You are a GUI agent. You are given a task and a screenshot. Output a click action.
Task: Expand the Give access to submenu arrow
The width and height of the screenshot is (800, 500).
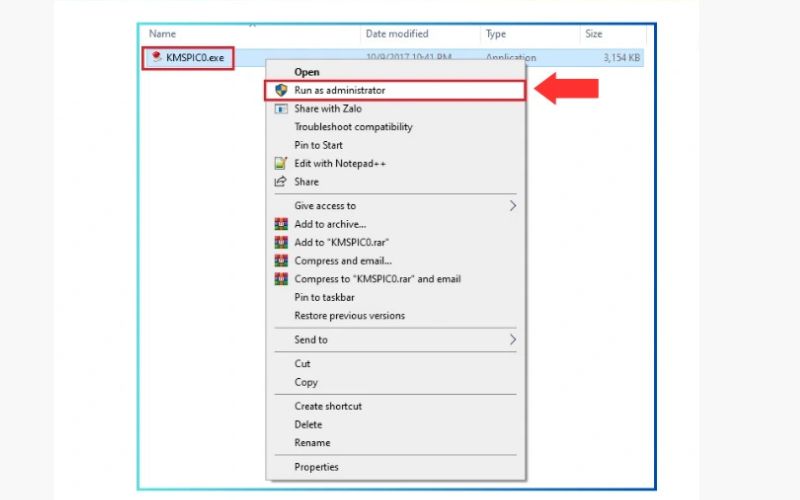click(512, 206)
